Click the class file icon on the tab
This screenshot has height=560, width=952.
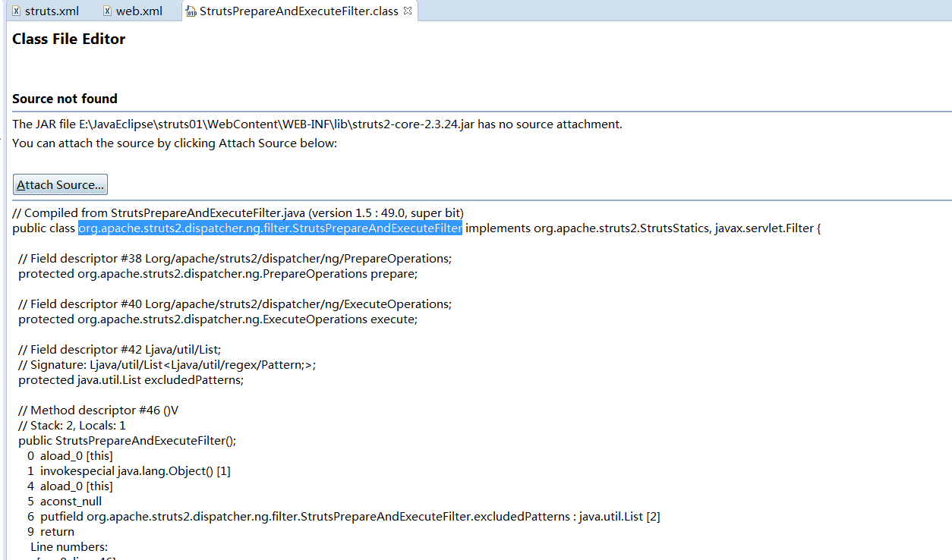[x=191, y=11]
